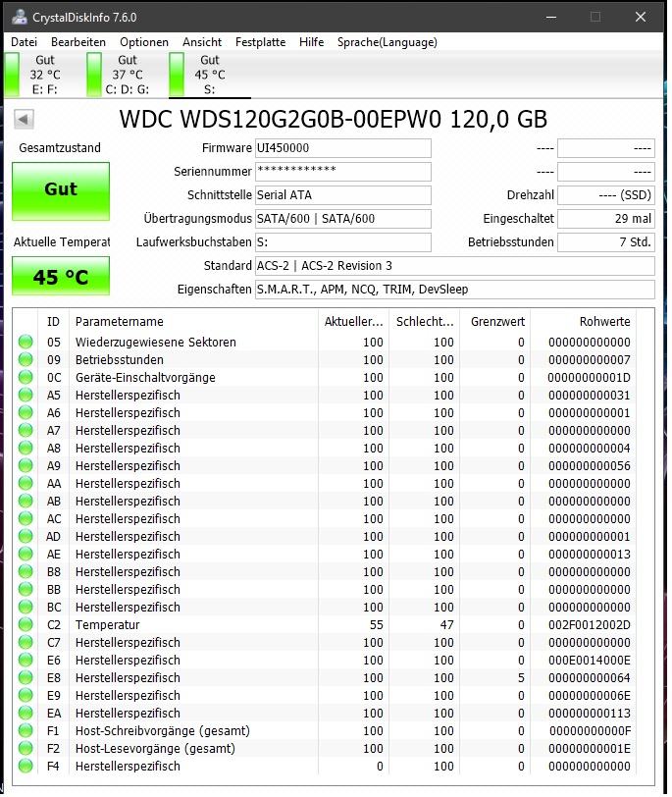The image size is (672, 797).
Task: Click the green status icon for ID BB
Action: (x=26, y=589)
